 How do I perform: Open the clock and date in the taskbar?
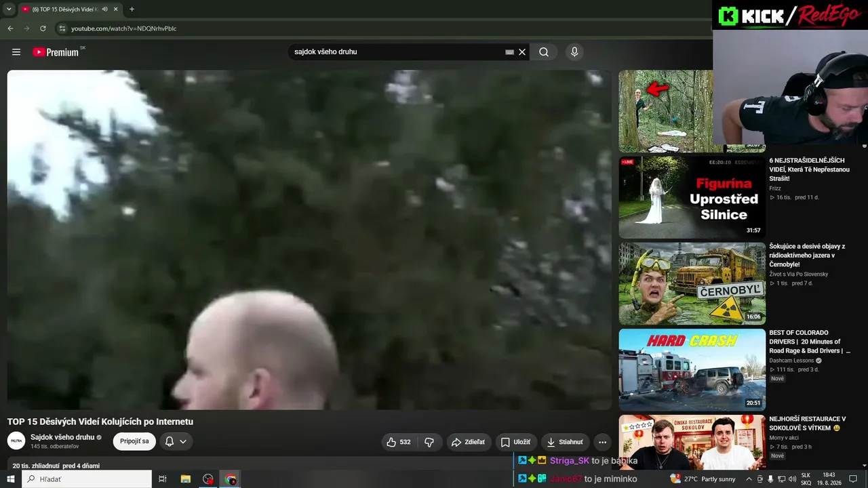click(829, 479)
